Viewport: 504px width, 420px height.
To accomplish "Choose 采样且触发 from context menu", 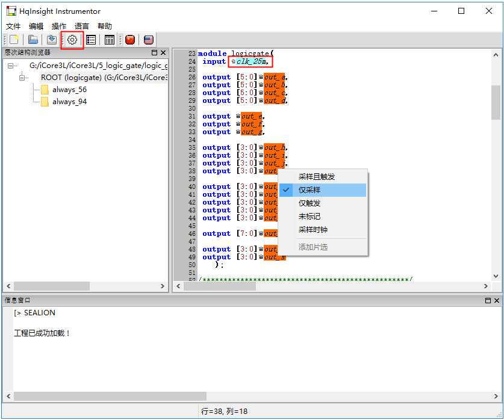I will [317, 177].
